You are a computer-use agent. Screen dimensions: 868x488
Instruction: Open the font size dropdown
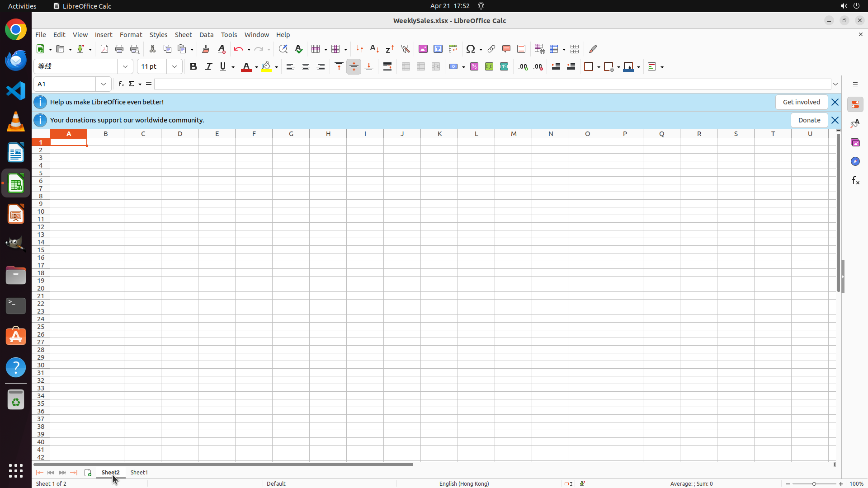point(175,67)
